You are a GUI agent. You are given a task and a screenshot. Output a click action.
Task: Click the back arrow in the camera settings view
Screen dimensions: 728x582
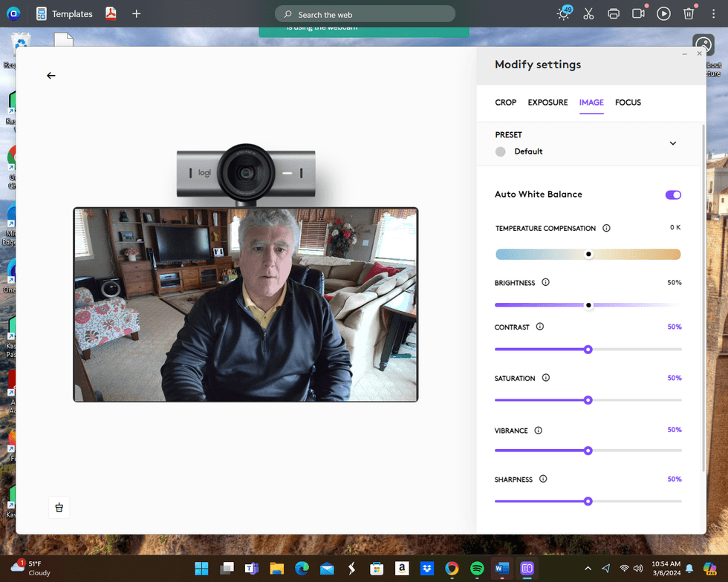tap(51, 75)
